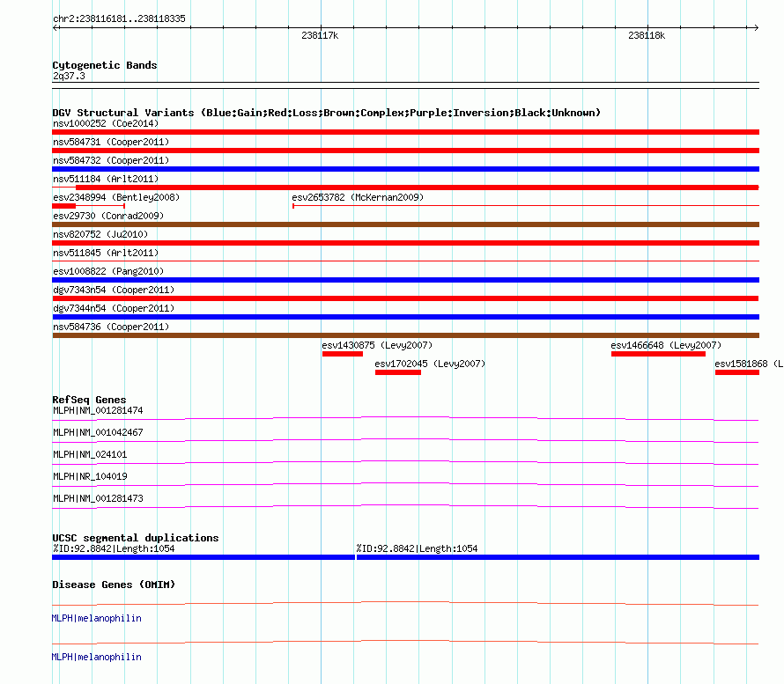Open the MLPH|NM_024101 transcript label

tap(90, 454)
